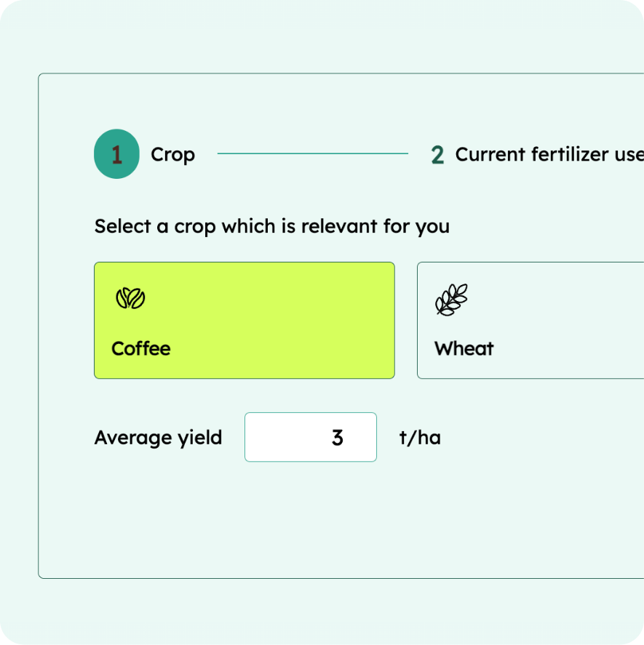Go to the Crop step
The width and height of the screenshot is (644, 645).
pos(173,155)
